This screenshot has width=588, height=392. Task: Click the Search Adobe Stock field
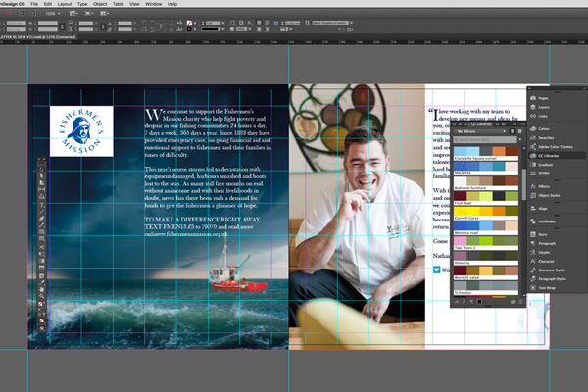(x=485, y=139)
